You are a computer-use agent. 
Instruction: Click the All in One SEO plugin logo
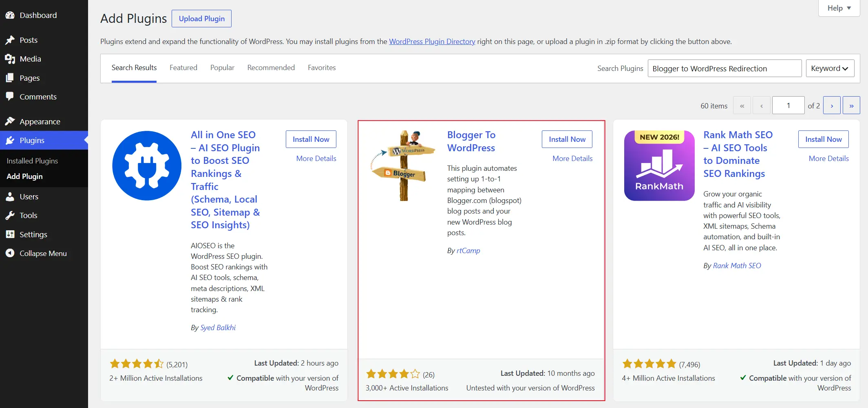point(147,165)
